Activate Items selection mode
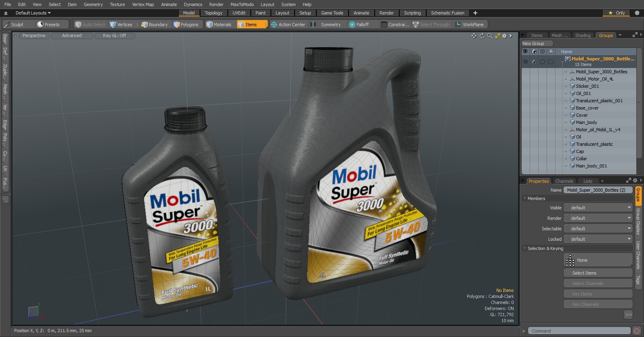 pyautogui.click(x=252, y=25)
